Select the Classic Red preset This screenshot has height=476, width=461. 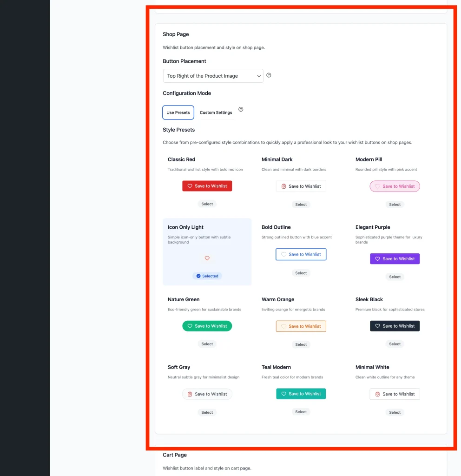[x=207, y=204]
